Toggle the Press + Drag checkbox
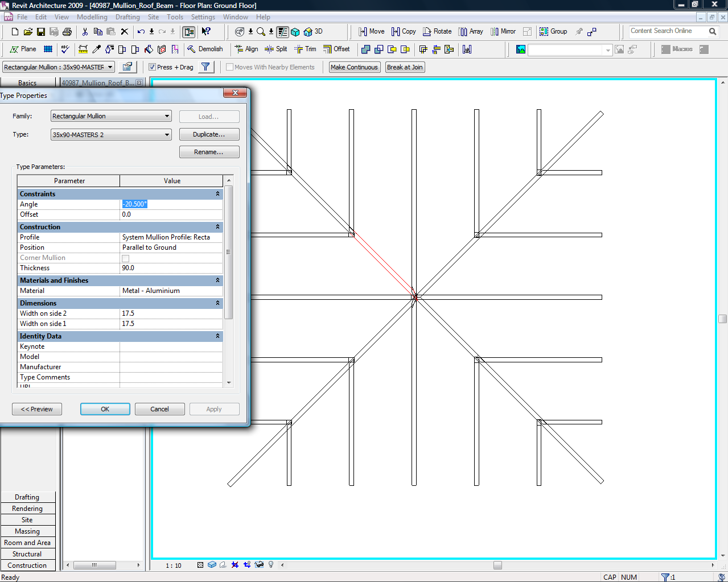Viewport: 728px width, 582px height. 153,67
